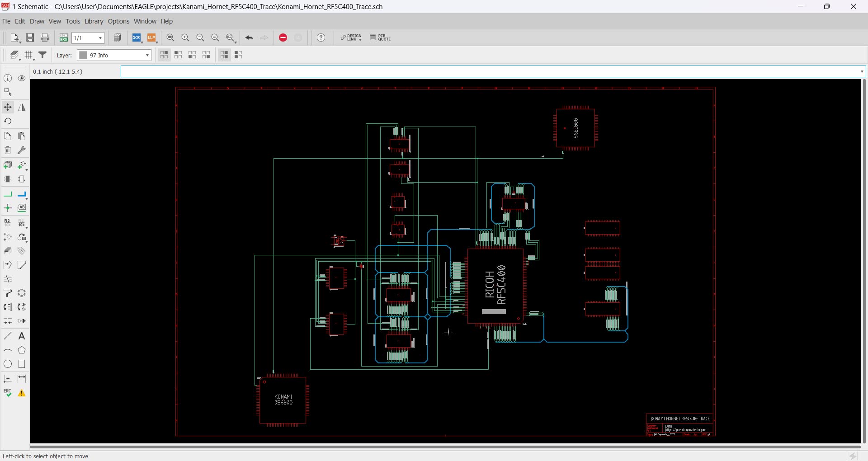Toggle the first selection-mode grid button
The height and width of the screenshot is (461, 868).
click(164, 55)
